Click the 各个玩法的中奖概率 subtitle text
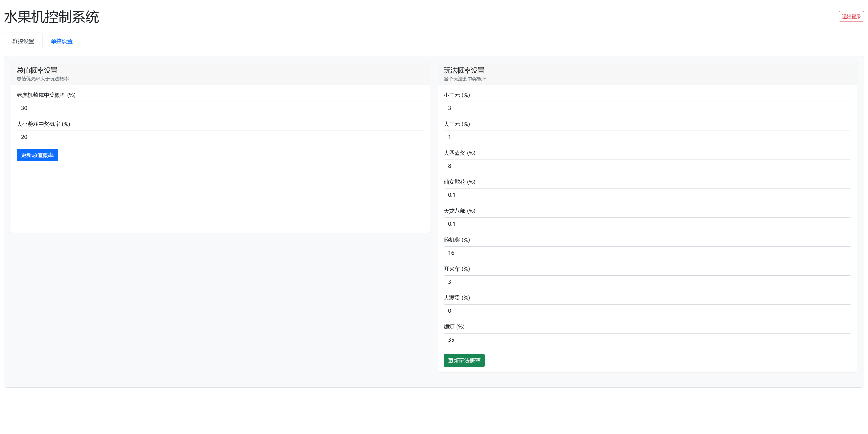 [465, 79]
